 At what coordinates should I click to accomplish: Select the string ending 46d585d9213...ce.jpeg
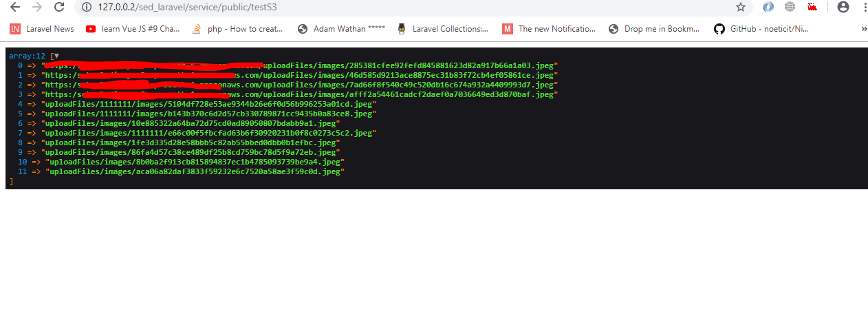[x=300, y=75]
